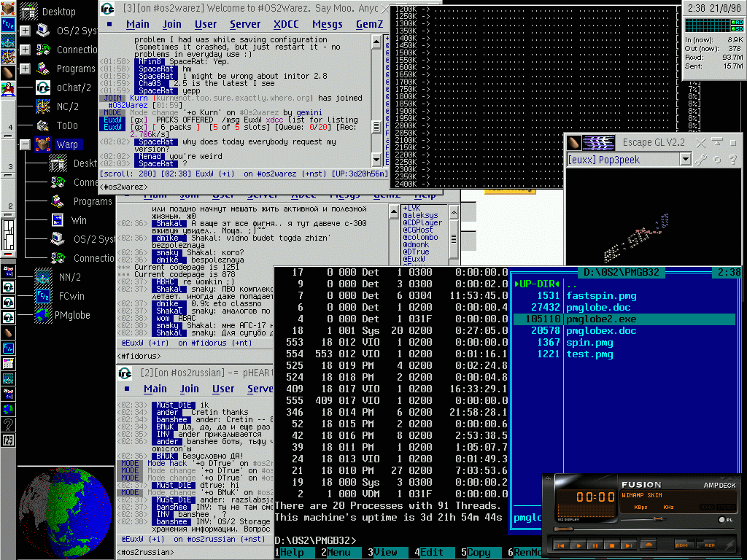Screen dimensions: 747x560
Task: Click scroll-up arrow in #os2warez chat
Action: click(x=376, y=42)
